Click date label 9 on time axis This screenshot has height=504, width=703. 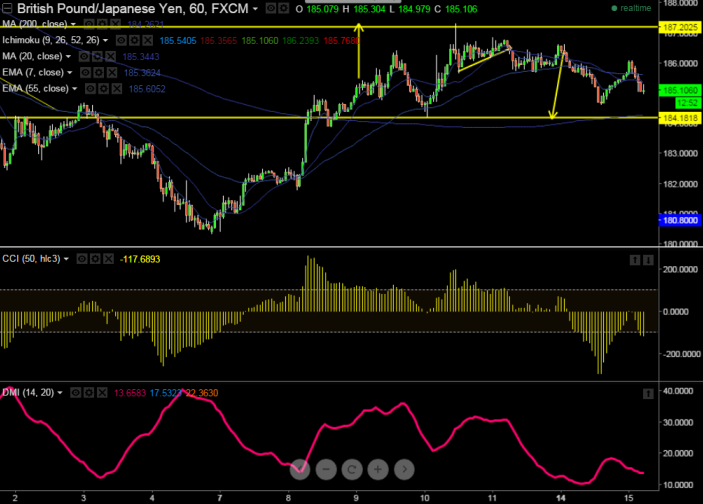click(x=356, y=498)
